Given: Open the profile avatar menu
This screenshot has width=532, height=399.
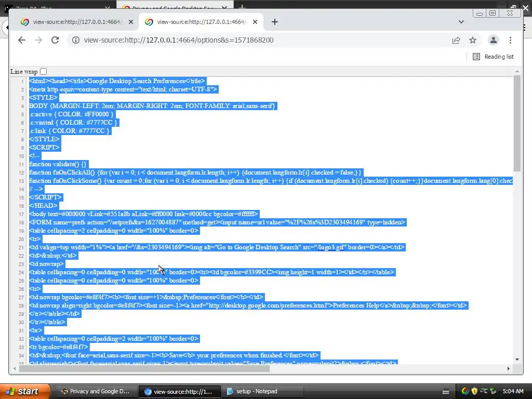Looking at the screenshot, I should [x=494, y=40].
